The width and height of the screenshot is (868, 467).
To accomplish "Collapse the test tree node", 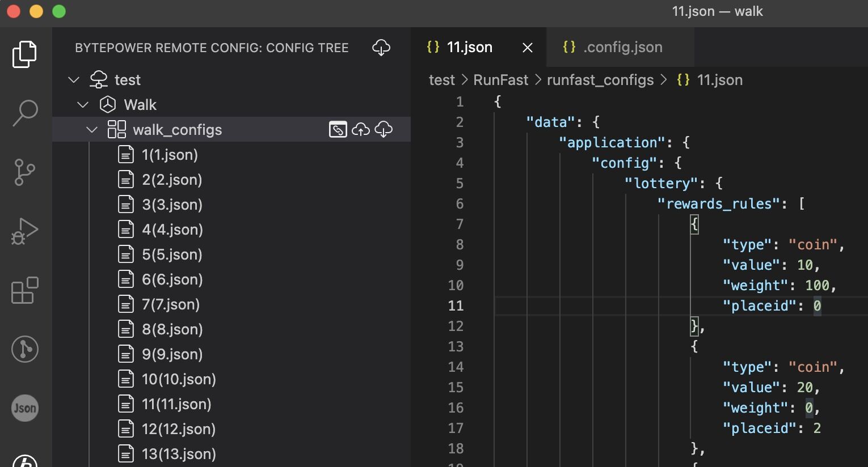I will (74, 80).
